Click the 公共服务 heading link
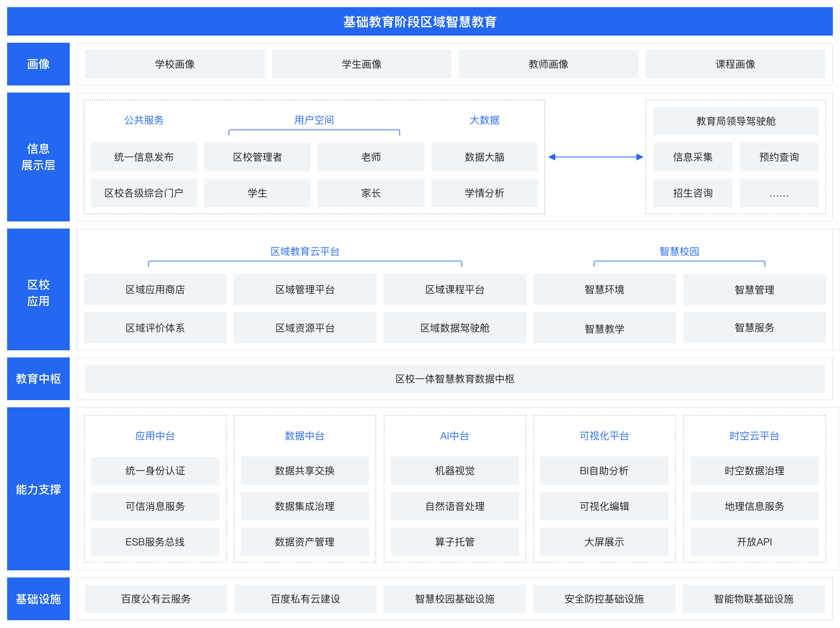 click(144, 120)
